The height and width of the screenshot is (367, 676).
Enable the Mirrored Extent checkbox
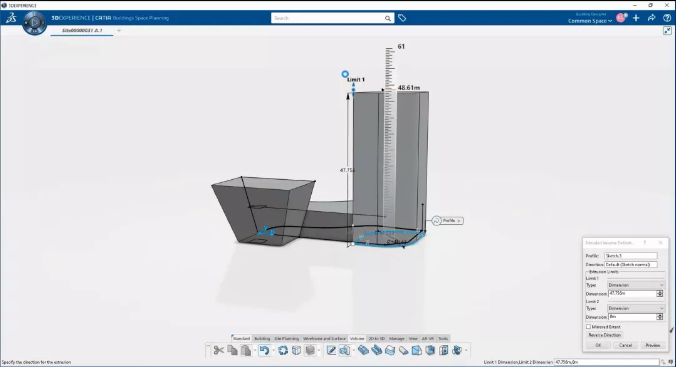[588, 327]
